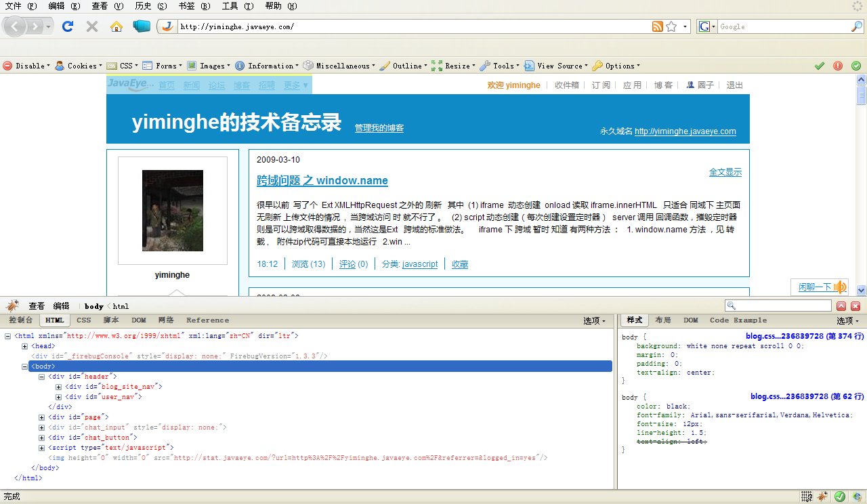Viewport: 867px width, 504px height.
Task: Open the CSS dropdown in the Web Developer toolbar
Action: click(123, 66)
